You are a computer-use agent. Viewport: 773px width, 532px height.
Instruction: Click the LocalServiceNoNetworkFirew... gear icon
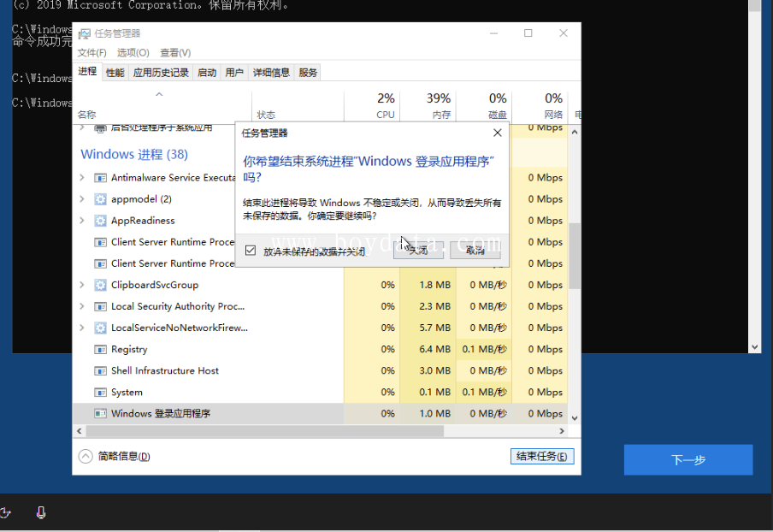[x=100, y=328]
